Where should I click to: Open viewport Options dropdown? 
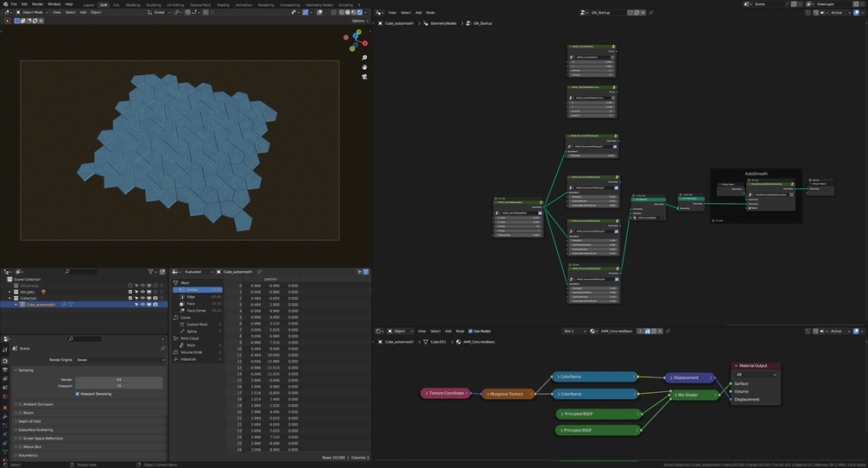click(359, 21)
